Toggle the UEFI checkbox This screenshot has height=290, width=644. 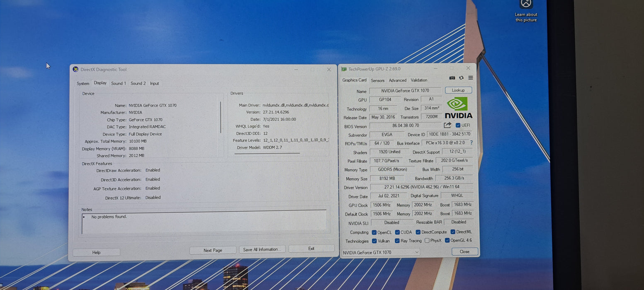click(458, 125)
